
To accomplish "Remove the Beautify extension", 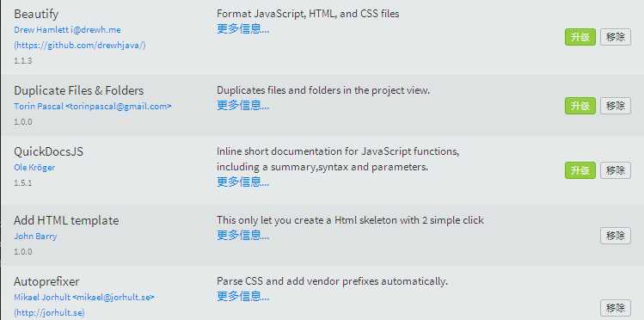I will tap(616, 37).
